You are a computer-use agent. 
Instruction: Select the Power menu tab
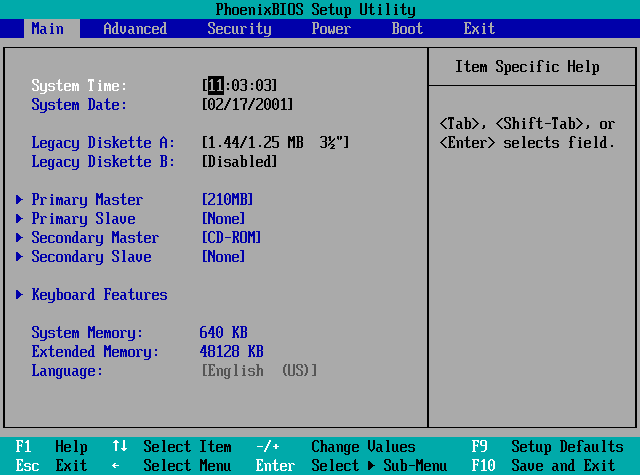(x=331, y=29)
